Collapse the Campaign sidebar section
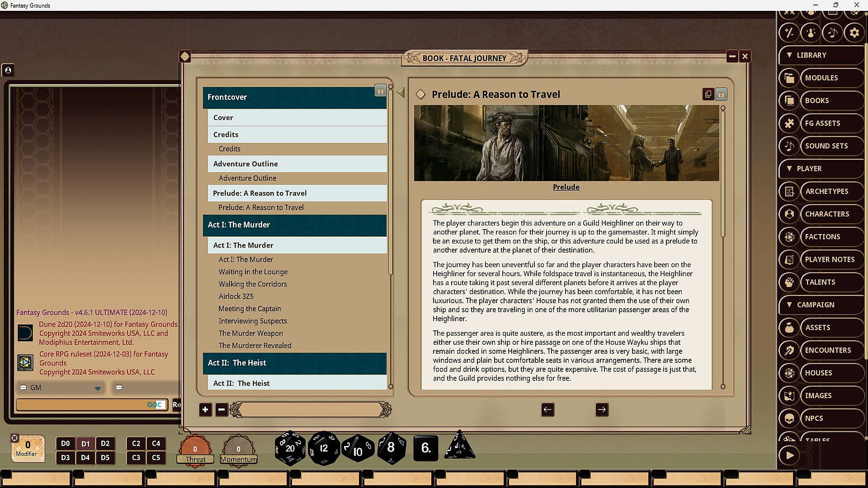The height and width of the screenshot is (488, 868). [789, 305]
